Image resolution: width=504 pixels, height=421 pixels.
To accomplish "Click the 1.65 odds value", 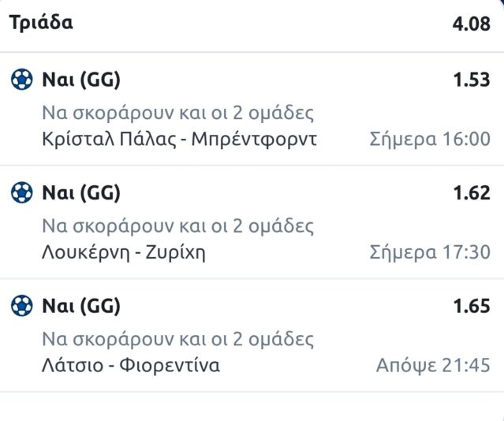I will pyautogui.click(x=471, y=306).
